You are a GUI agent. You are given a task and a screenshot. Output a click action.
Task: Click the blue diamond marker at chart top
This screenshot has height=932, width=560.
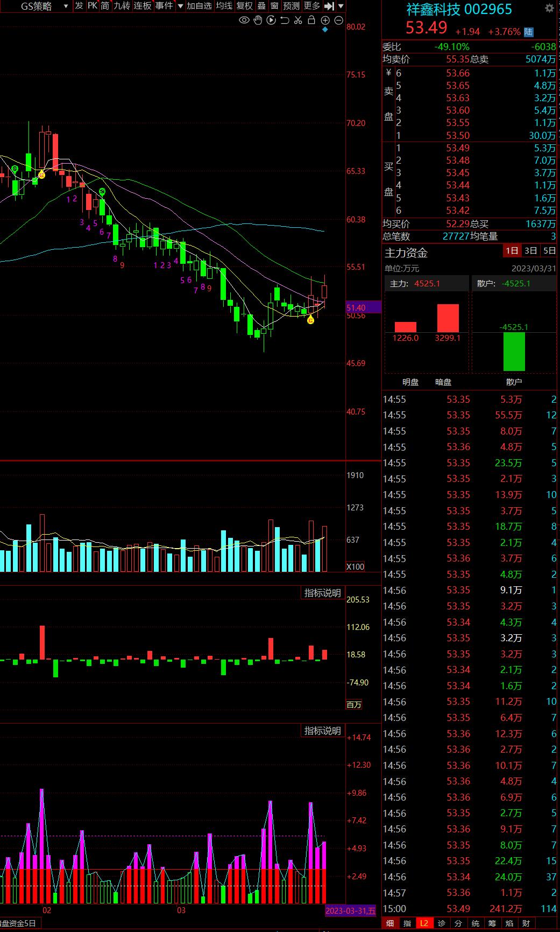(325, 30)
